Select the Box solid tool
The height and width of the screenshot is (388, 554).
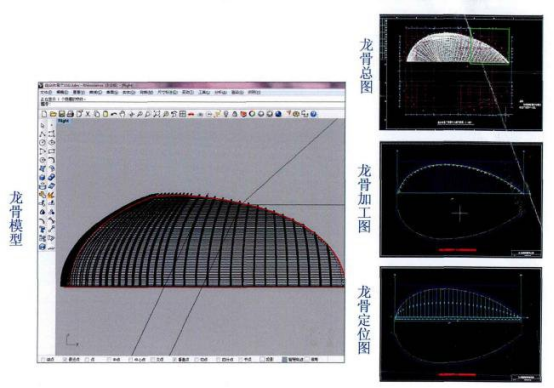[42, 177]
